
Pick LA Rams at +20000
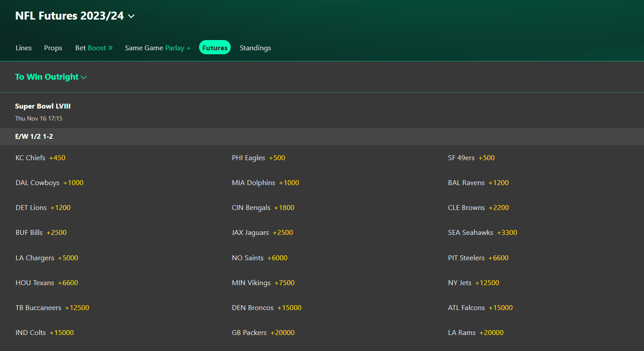click(476, 333)
